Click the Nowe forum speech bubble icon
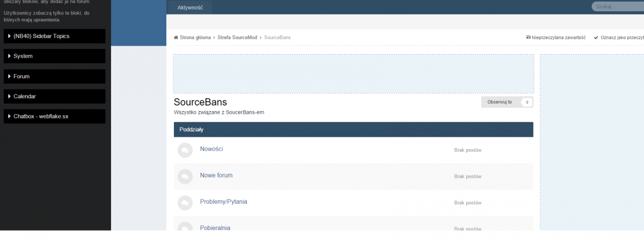The height and width of the screenshot is (244, 644). (x=185, y=176)
